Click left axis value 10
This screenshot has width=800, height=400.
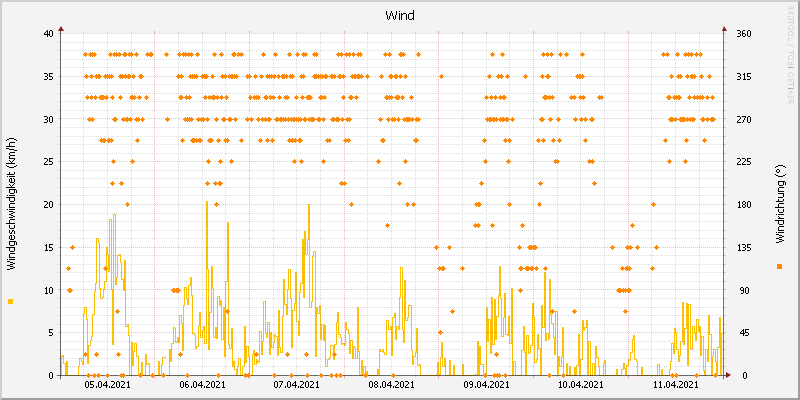coord(48,290)
